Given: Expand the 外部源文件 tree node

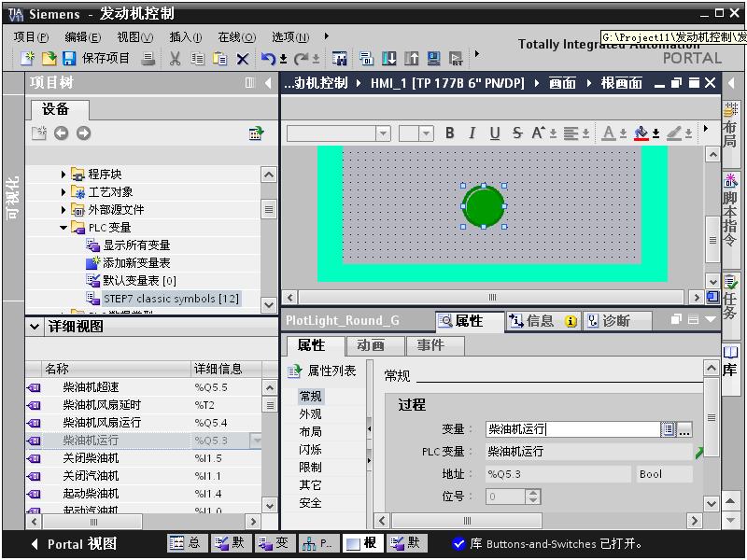Looking at the screenshot, I should pos(63,209).
